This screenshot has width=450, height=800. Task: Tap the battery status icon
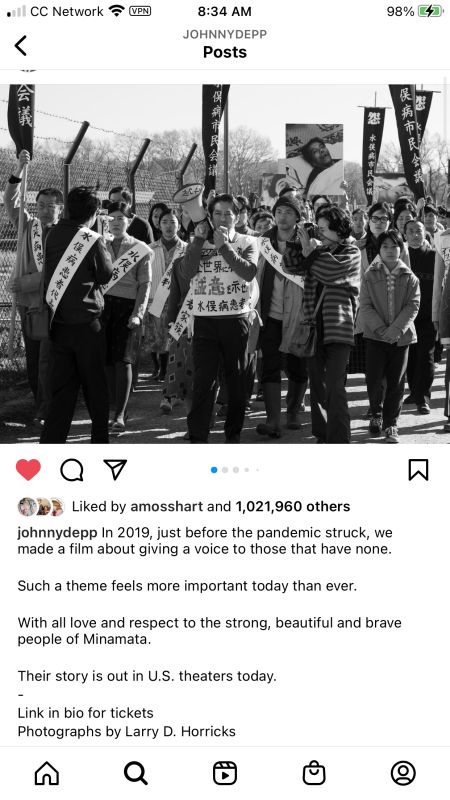click(x=431, y=11)
